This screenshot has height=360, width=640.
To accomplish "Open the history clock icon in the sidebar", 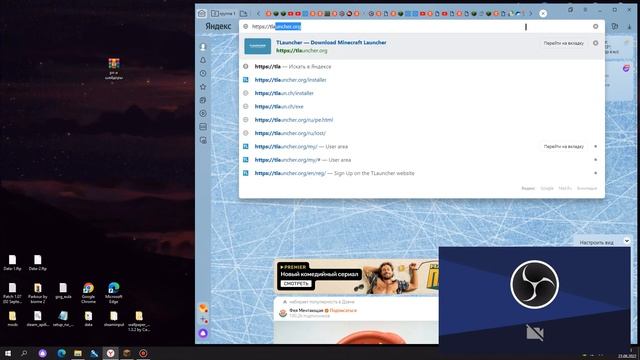I will [x=203, y=73].
